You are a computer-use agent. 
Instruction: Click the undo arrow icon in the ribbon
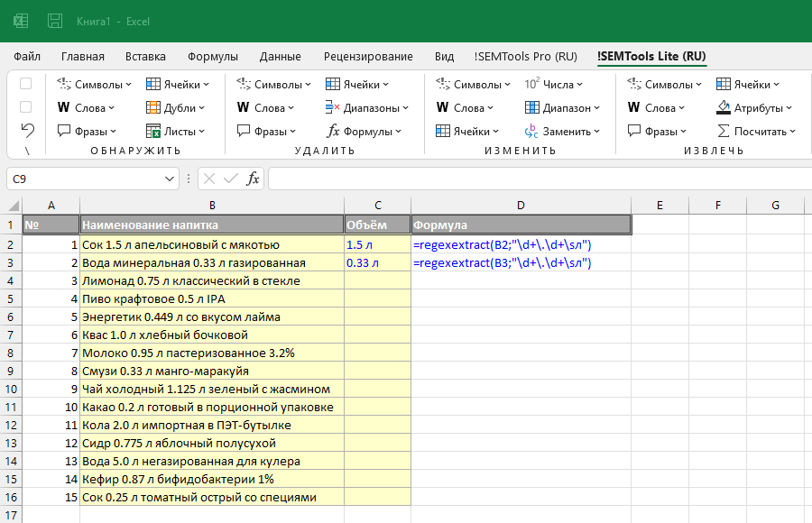(x=27, y=130)
